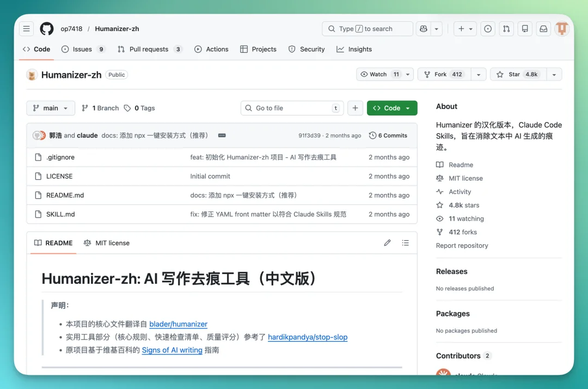This screenshot has height=389, width=588.
Task: Switch to the Security tab
Action: click(x=307, y=49)
